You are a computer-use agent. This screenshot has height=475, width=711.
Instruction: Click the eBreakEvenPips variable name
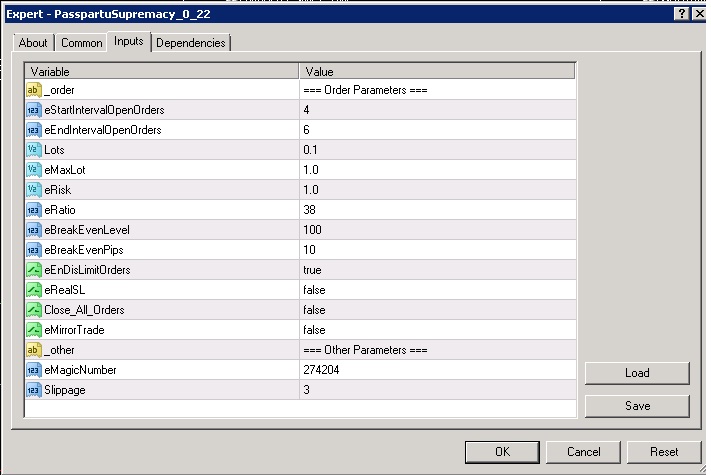coord(84,250)
